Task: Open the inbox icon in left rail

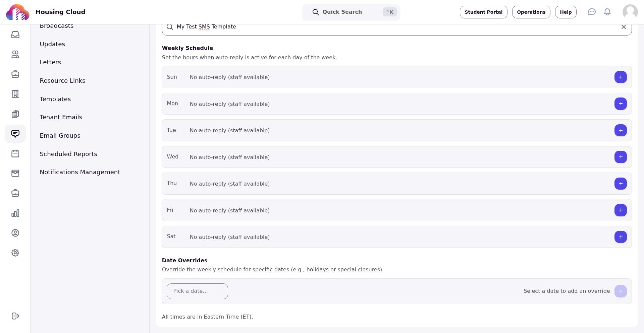Action: [x=15, y=35]
